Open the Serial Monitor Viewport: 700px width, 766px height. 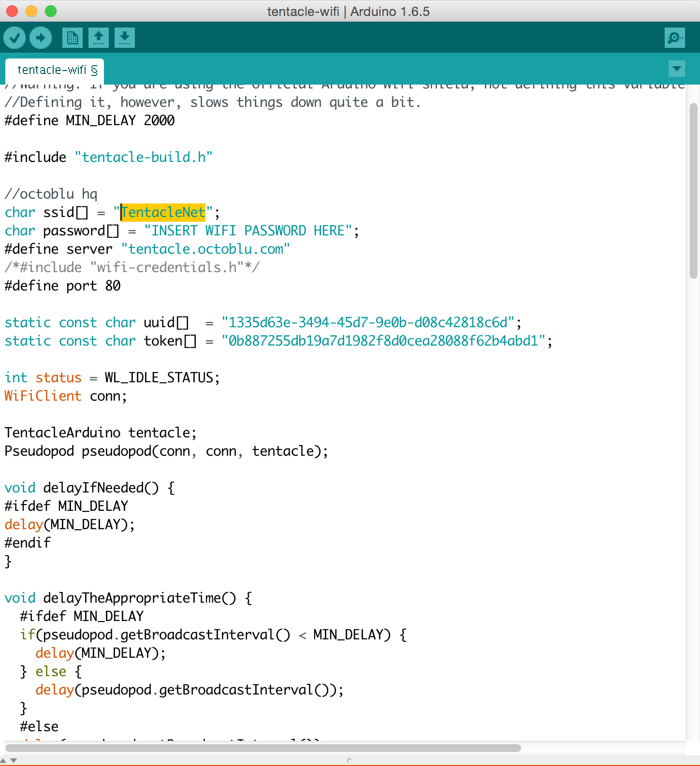tap(674, 38)
